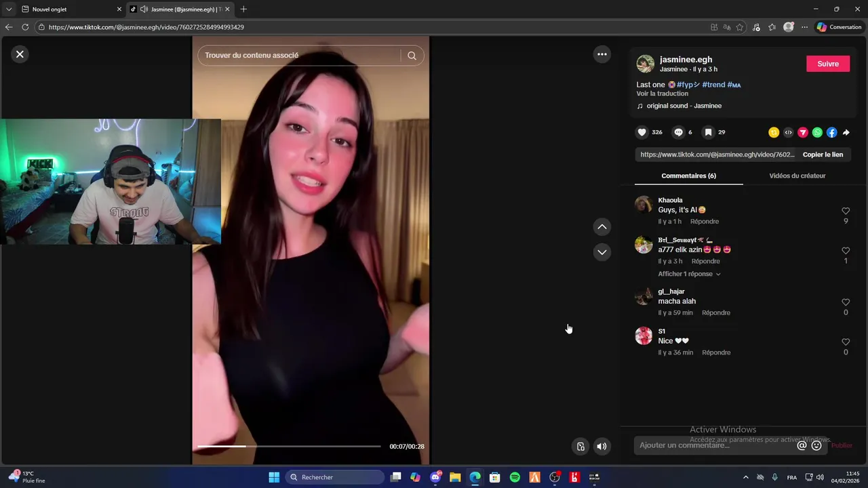Insert mention with @ icon
Viewport: 868px width, 488px height.
pyautogui.click(x=802, y=445)
